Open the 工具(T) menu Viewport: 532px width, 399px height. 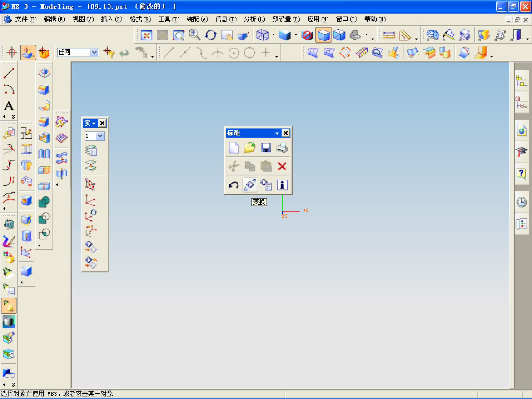pyautogui.click(x=169, y=19)
